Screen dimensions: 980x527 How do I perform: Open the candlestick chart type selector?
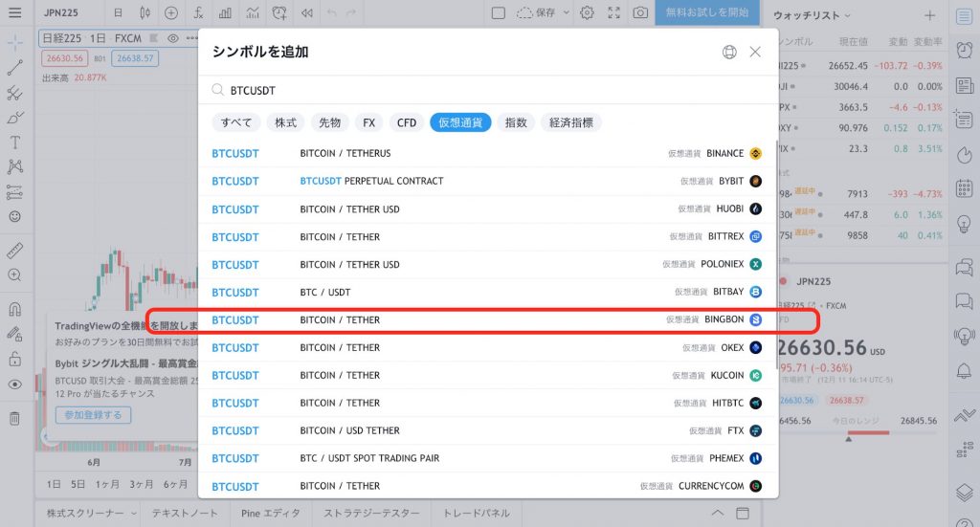tap(145, 12)
